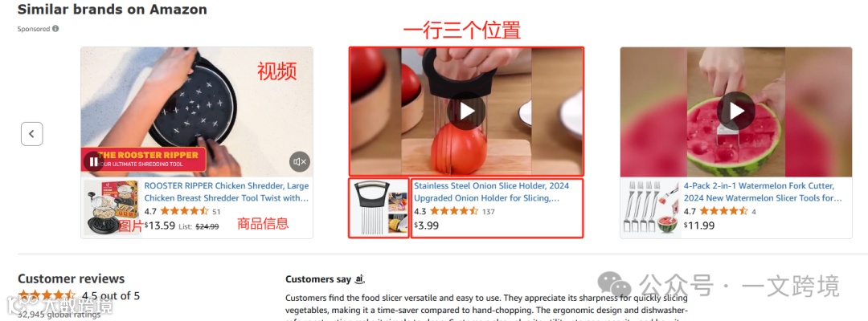This screenshot has height=321, width=868.
Task: Open the Customers say AI icon
Action: pyautogui.click(x=360, y=279)
